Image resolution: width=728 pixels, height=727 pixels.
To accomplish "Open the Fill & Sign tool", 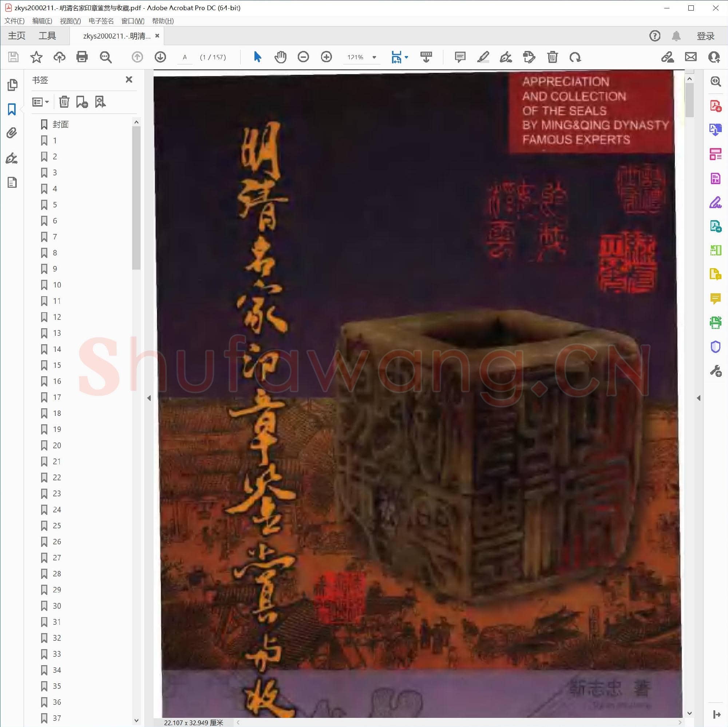I will point(715,203).
